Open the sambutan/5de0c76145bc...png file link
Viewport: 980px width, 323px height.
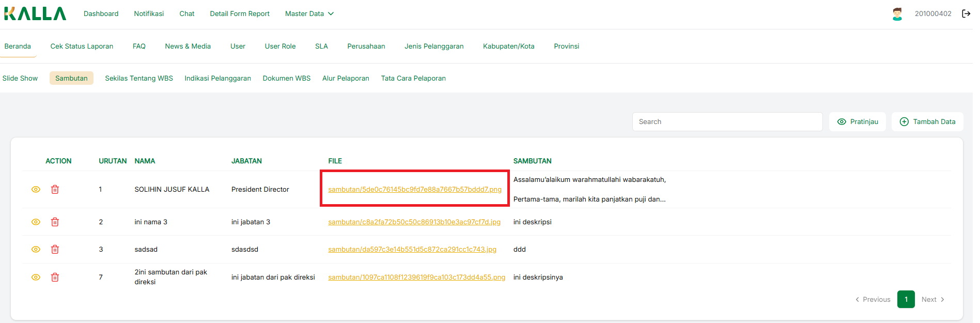coord(414,190)
